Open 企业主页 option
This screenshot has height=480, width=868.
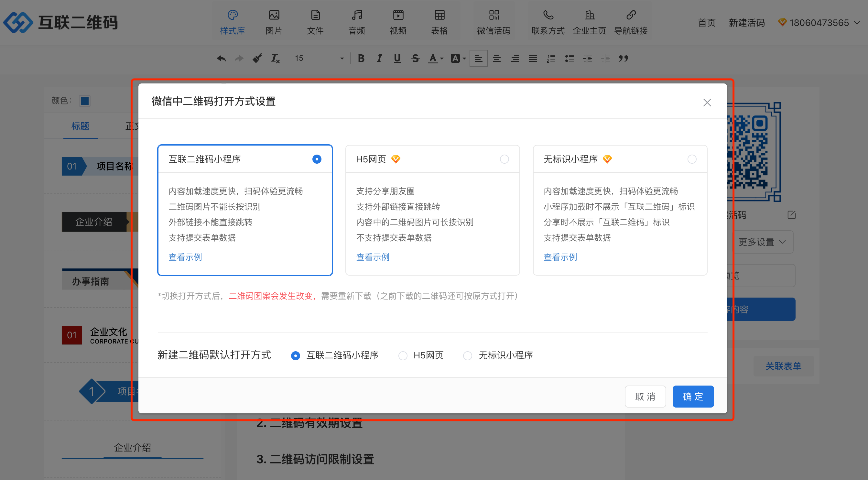click(x=589, y=22)
